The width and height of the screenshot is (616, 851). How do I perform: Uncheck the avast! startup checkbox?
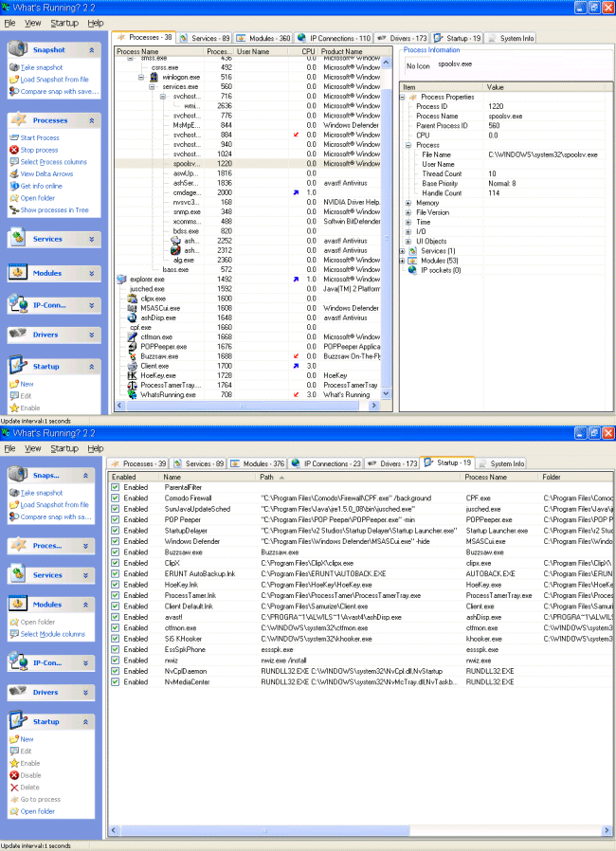click(115, 617)
